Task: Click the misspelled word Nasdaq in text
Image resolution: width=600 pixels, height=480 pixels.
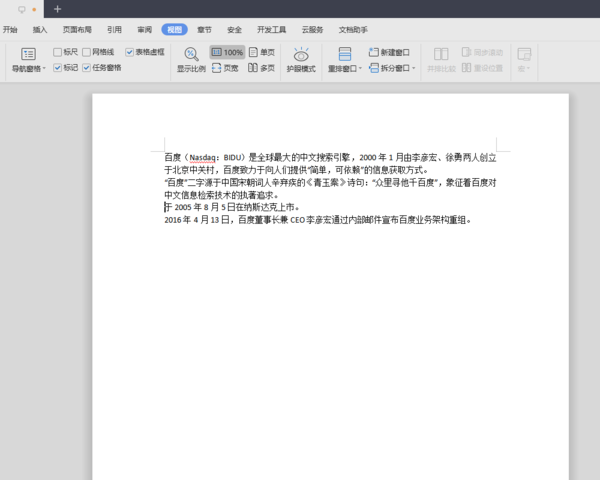Action: pyautogui.click(x=202, y=158)
